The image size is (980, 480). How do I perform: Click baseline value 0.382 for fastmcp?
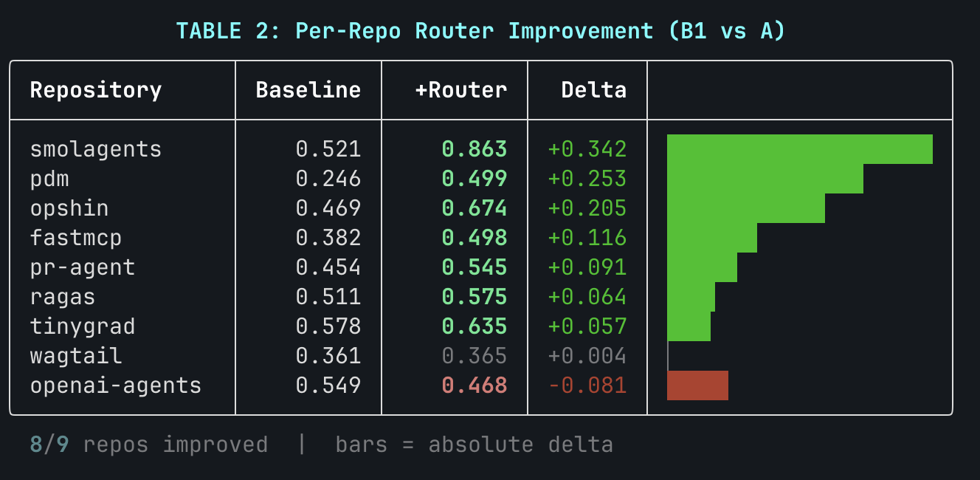tap(328, 238)
